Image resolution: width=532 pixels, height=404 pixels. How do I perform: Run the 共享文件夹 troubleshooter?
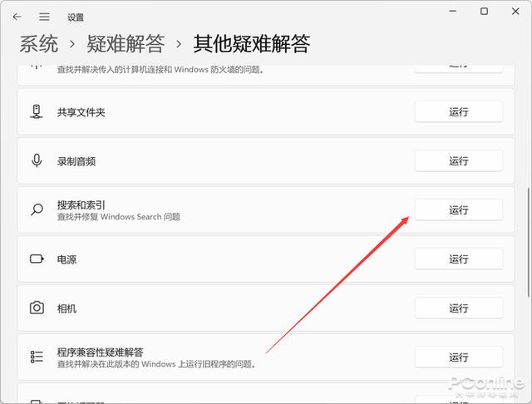(458, 111)
